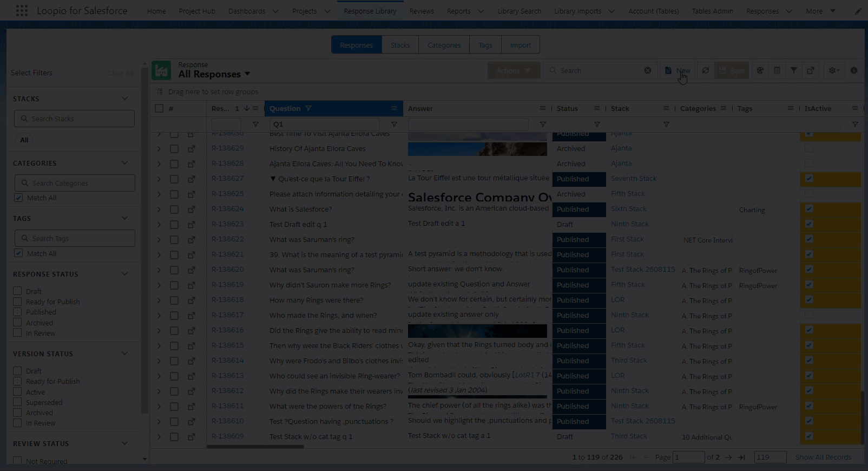Select the All stacks pill

click(x=24, y=140)
